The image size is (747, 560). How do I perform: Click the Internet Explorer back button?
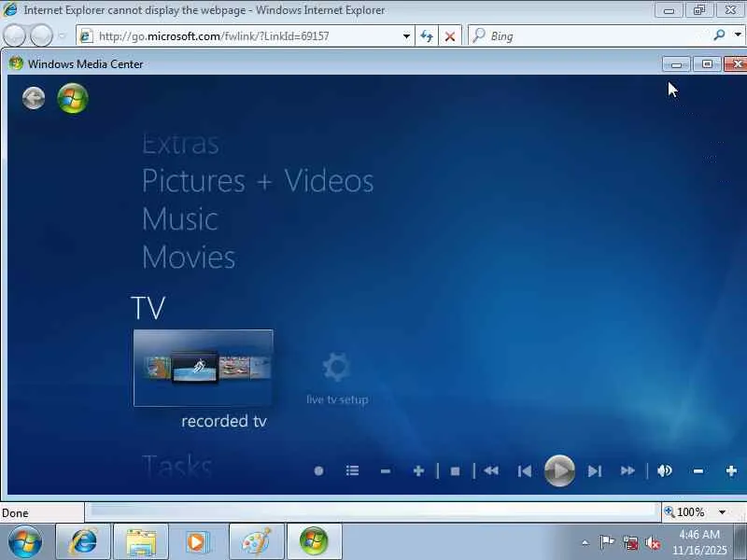click(x=14, y=35)
